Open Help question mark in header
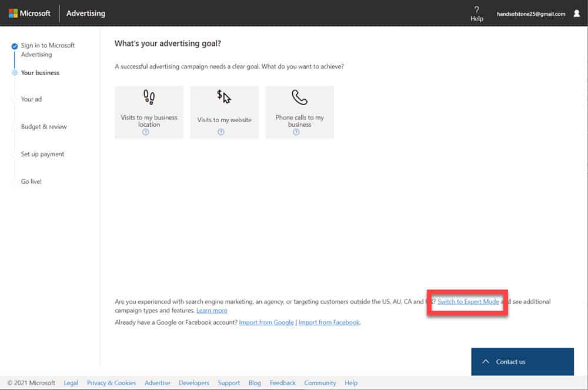This screenshot has width=588, height=390. [477, 14]
